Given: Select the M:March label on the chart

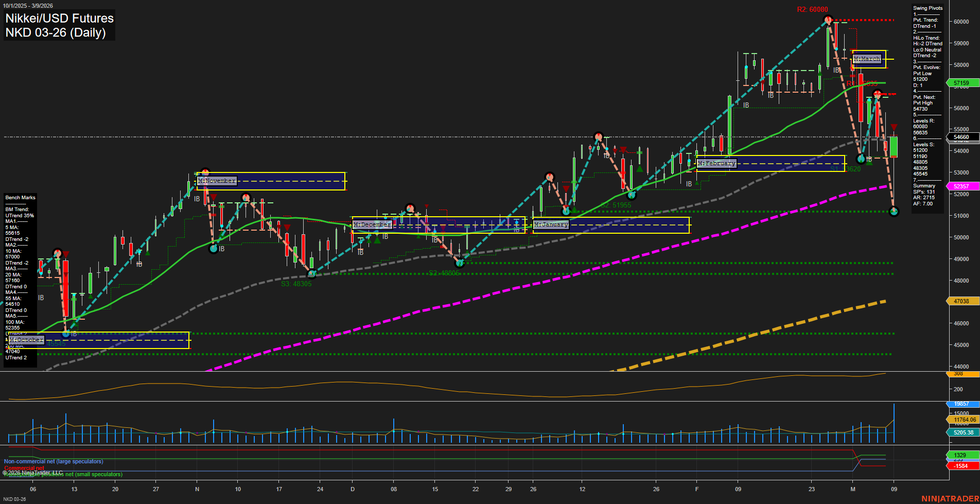Looking at the screenshot, I should 866,59.
